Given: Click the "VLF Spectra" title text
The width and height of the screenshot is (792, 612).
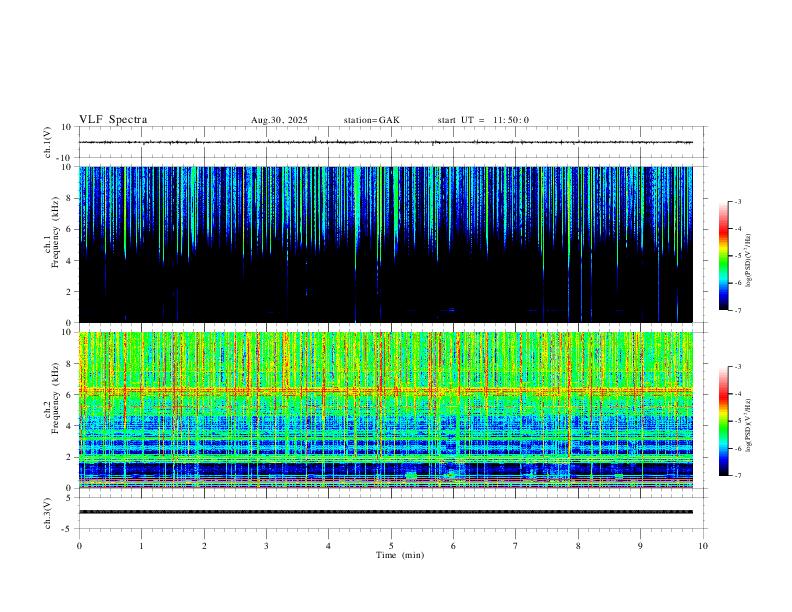Looking at the screenshot, I should pos(113,120).
